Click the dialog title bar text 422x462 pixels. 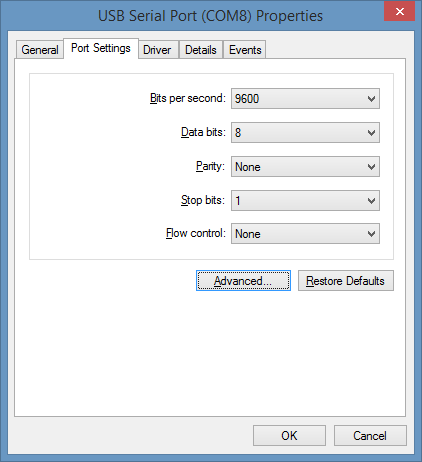click(x=210, y=16)
